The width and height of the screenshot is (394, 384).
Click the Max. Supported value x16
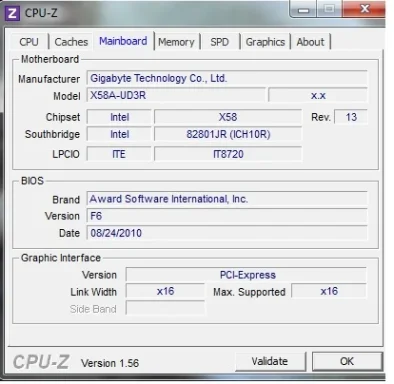pos(329,291)
